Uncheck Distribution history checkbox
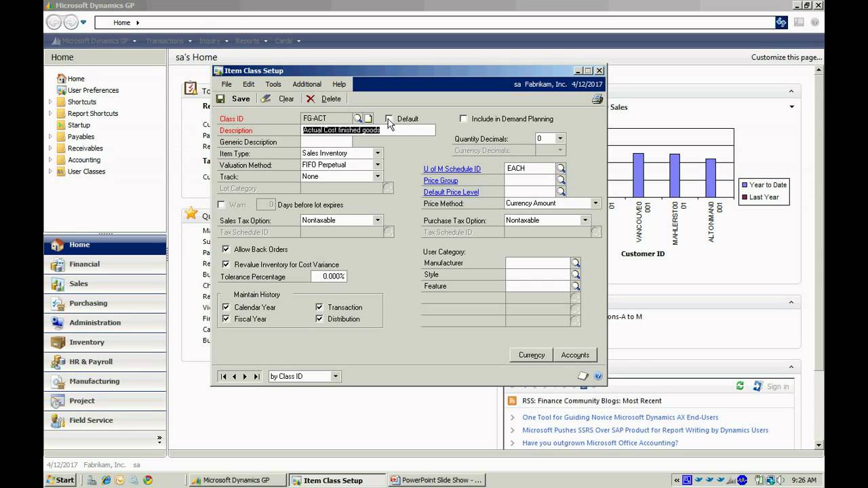Screen dimensions: 868x488 point(319,319)
